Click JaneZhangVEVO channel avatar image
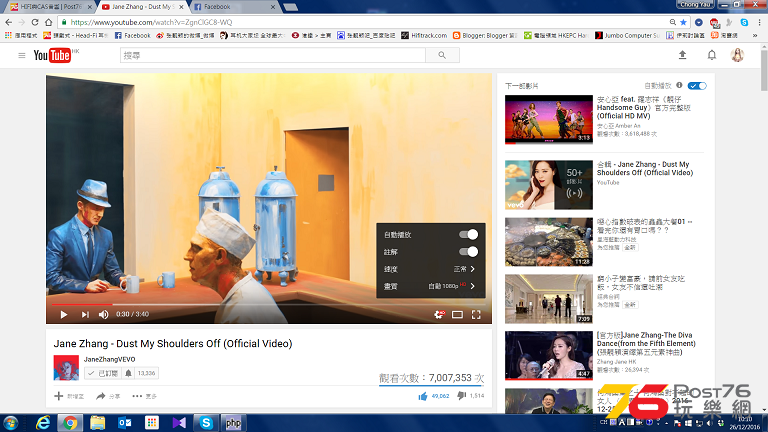The image size is (768, 432). tap(66, 368)
